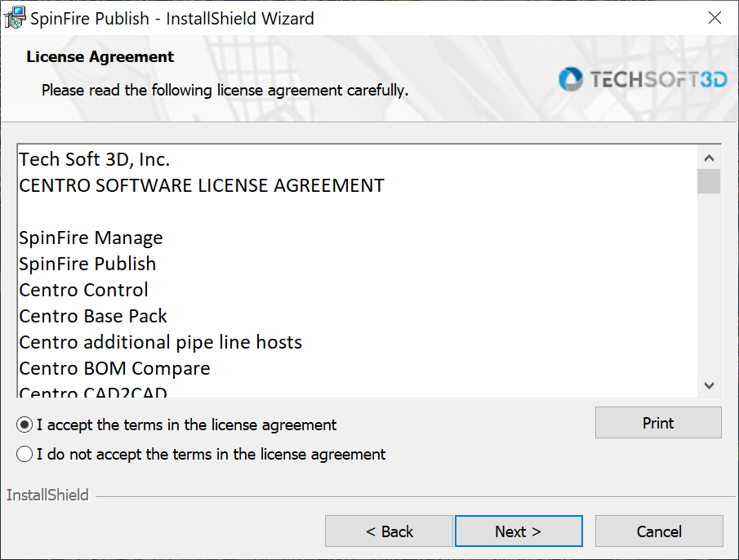
Task: Click the 'CENTRO SOFTWARE LICENSE AGREEMENT' heading
Action: point(202,186)
